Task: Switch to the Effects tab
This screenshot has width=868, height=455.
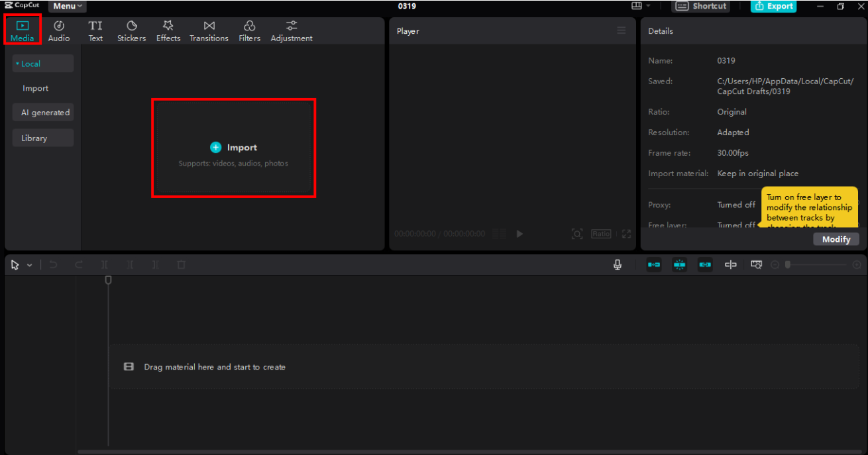Action: (168, 30)
